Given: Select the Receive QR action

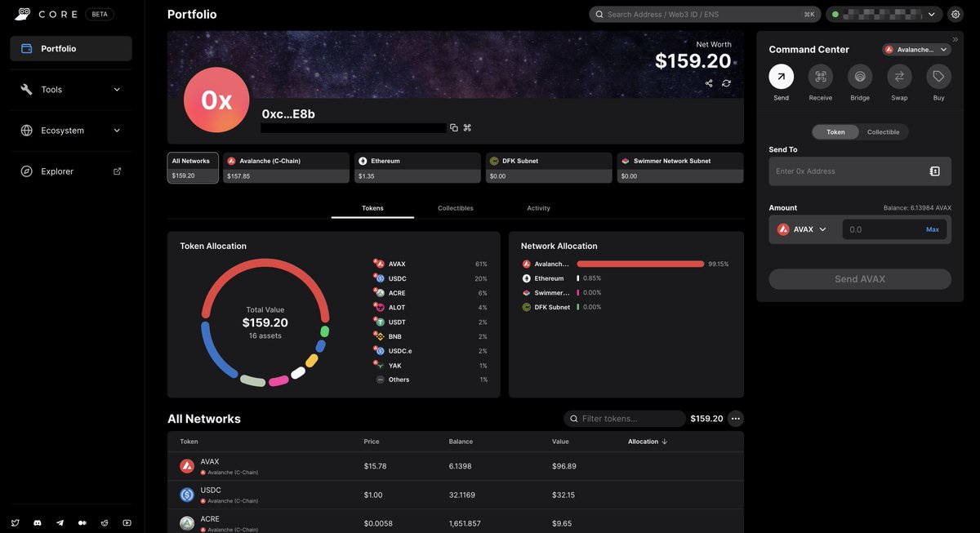Looking at the screenshot, I should tap(821, 77).
